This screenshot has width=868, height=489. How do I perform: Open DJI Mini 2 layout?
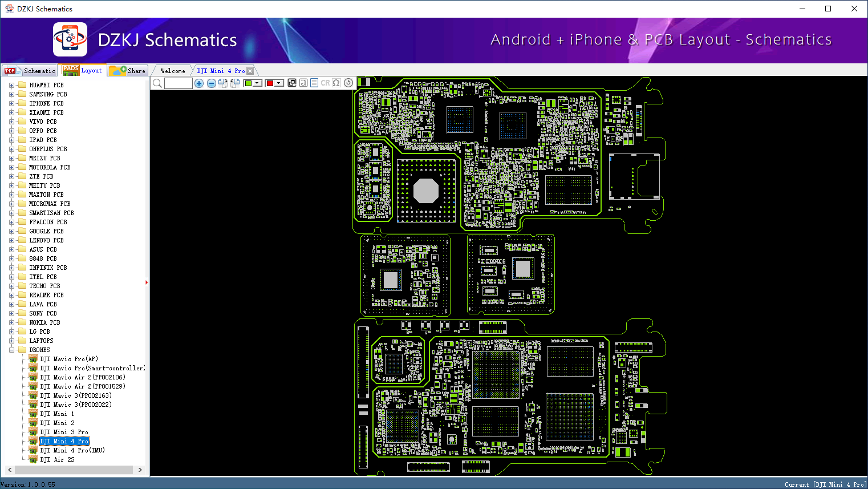coord(57,423)
